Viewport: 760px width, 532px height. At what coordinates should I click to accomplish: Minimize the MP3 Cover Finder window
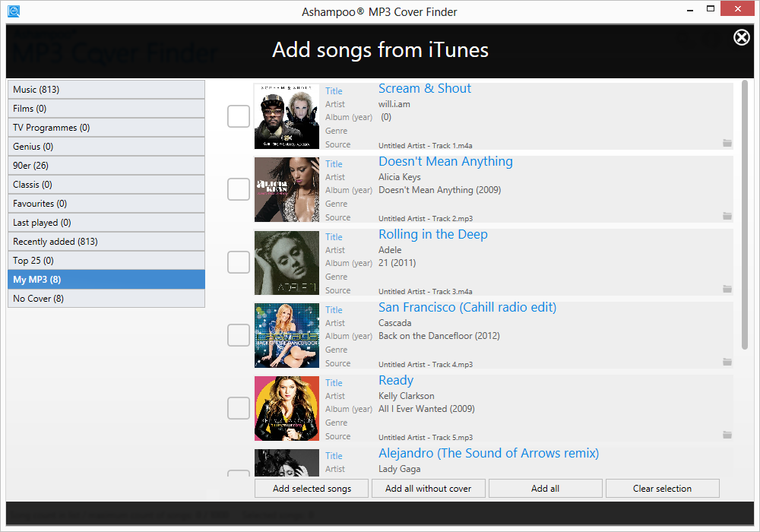[690, 10]
